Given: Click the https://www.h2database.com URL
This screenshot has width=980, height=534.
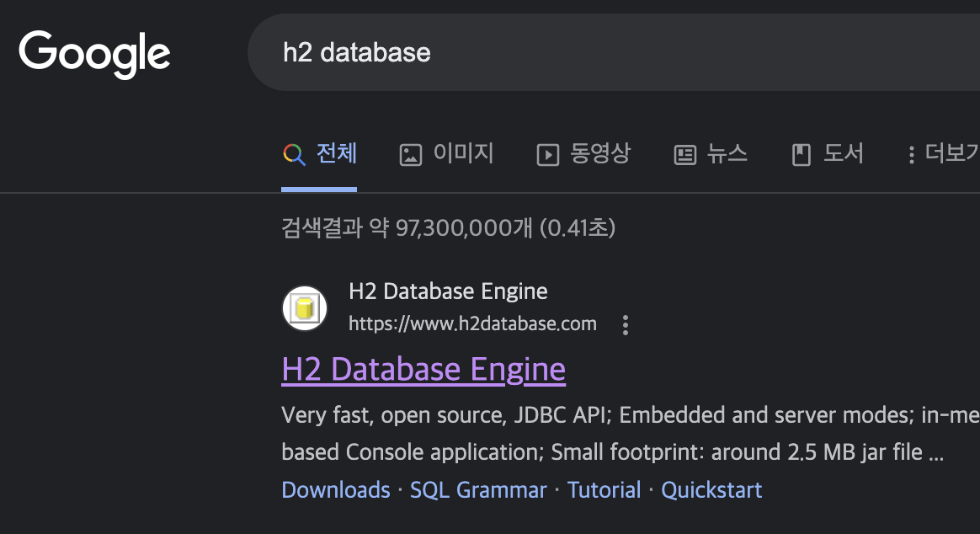Looking at the screenshot, I should pos(472,324).
